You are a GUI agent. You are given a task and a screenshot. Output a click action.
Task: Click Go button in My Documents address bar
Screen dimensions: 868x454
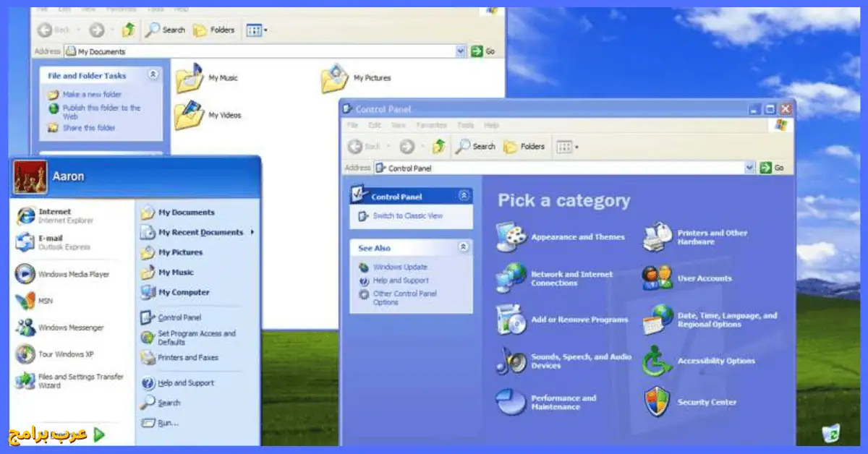point(483,51)
